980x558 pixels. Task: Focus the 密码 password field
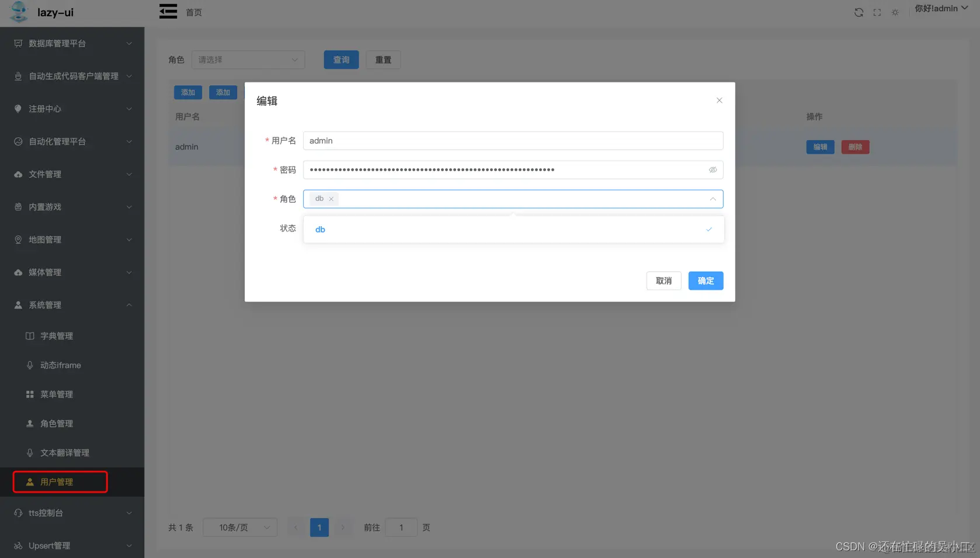(513, 170)
